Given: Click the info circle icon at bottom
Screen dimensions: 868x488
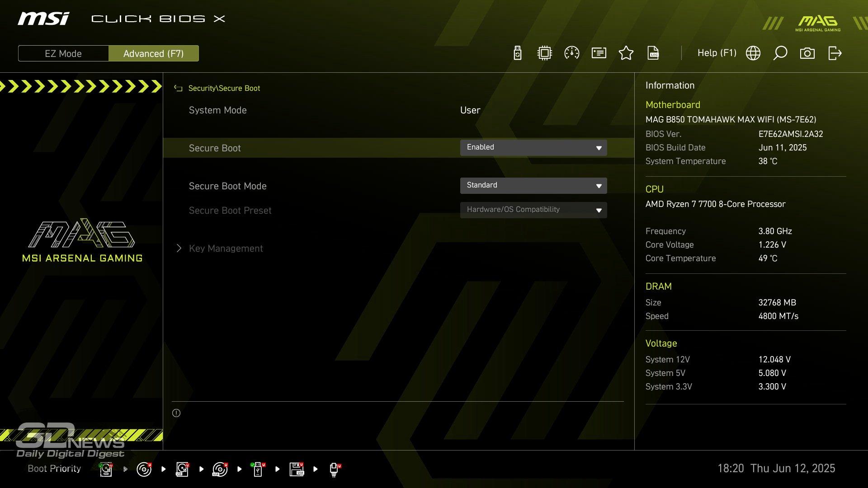Looking at the screenshot, I should [176, 413].
